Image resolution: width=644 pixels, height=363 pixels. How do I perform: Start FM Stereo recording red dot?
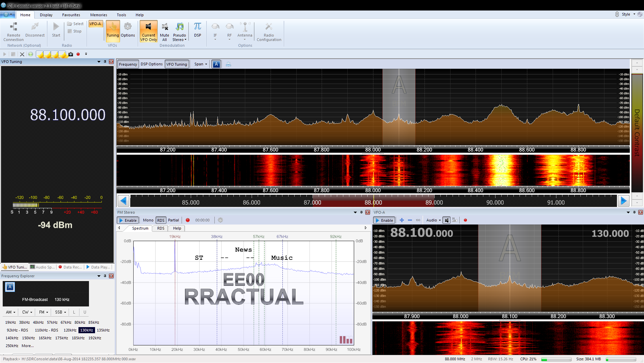click(x=188, y=220)
